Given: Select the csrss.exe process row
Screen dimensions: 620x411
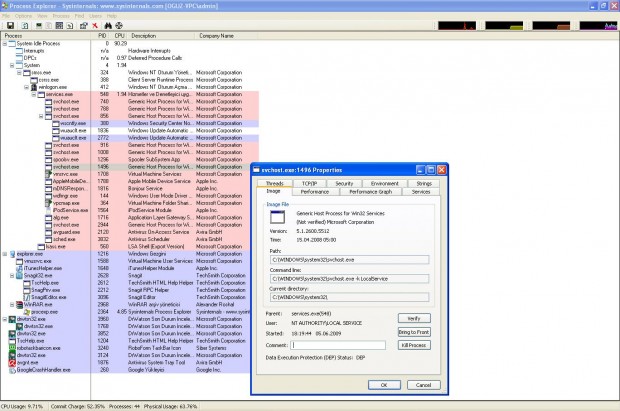Looking at the screenshot, I should point(130,80).
